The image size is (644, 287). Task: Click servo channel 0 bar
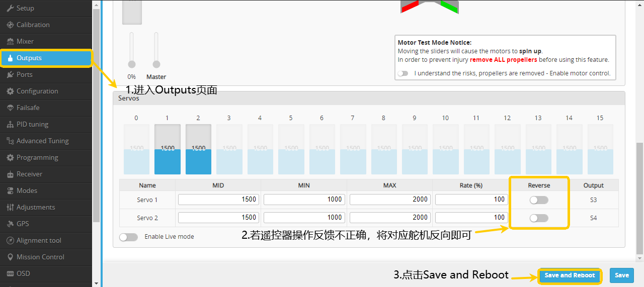(x=137, y=149)
